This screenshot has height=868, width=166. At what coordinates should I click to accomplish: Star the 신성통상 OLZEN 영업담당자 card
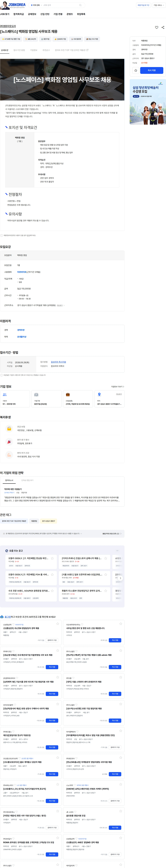coord(58,624)
